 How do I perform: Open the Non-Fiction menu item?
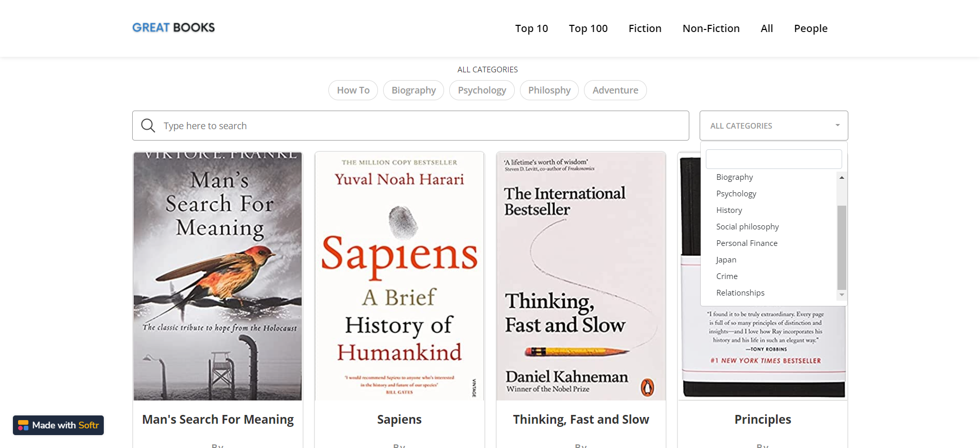[711, 28]
